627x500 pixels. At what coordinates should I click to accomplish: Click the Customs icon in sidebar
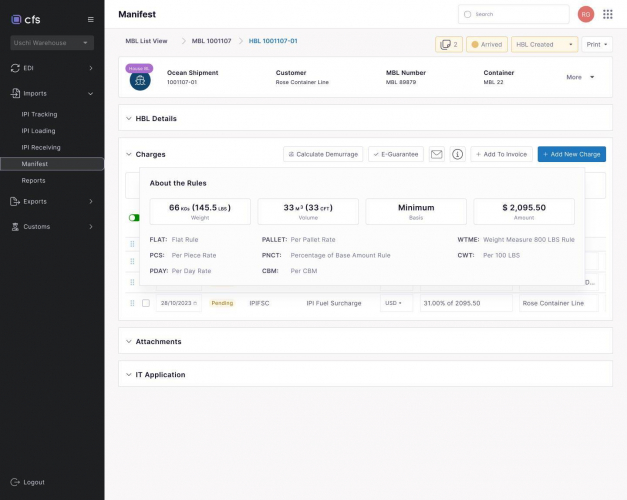[x=15, y=227]
